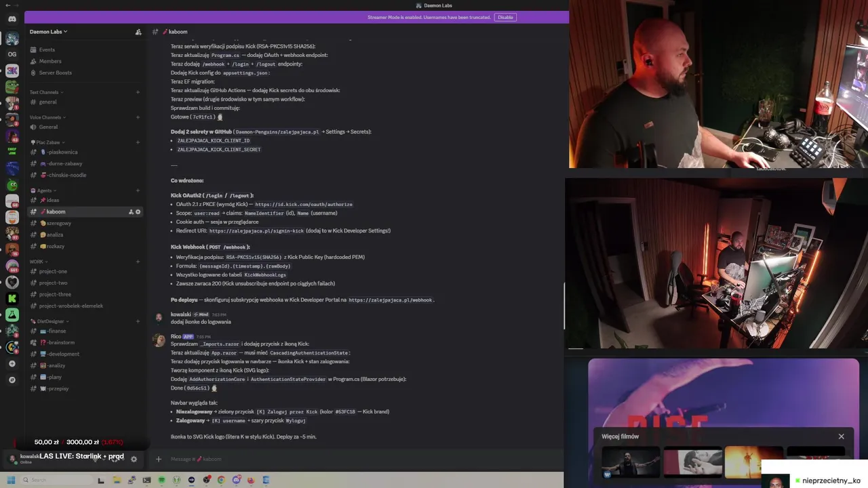
Task: Add channel to Voice Channels category
Action: pos(138,117)
